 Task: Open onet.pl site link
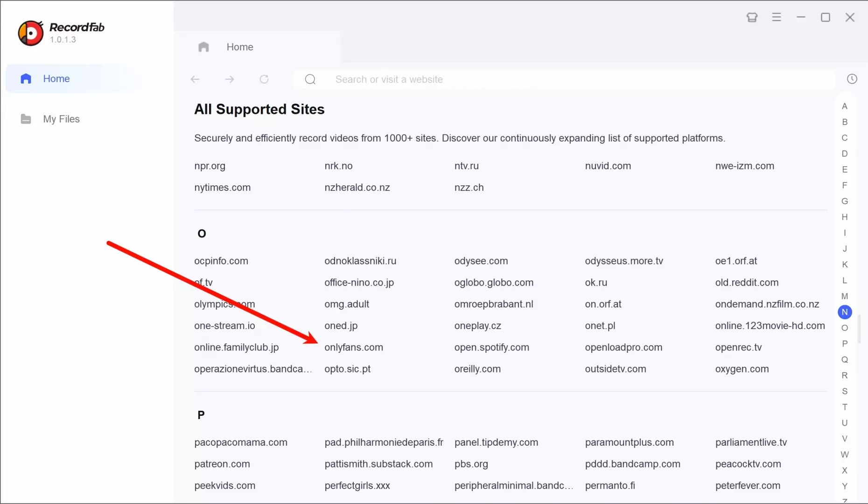(600, 326)
